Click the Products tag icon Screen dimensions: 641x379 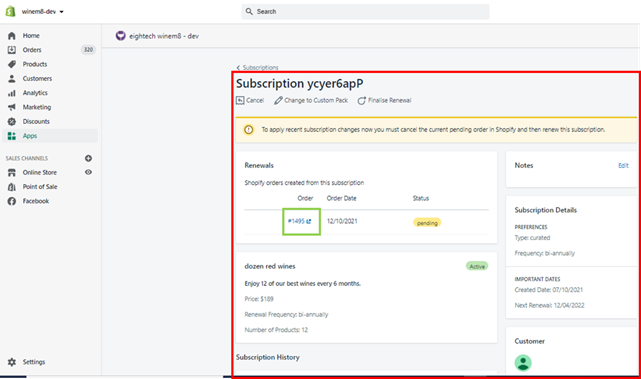[12, 64]
